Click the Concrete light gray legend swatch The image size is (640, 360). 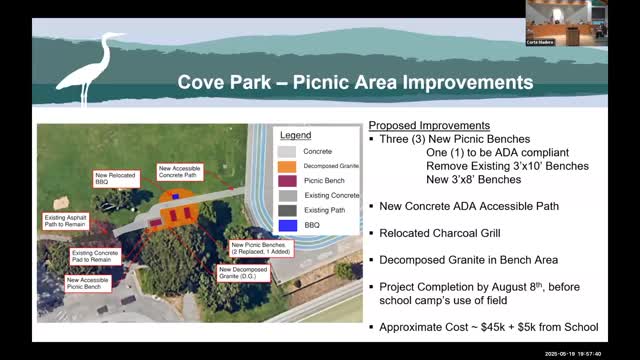coord(287,151)
